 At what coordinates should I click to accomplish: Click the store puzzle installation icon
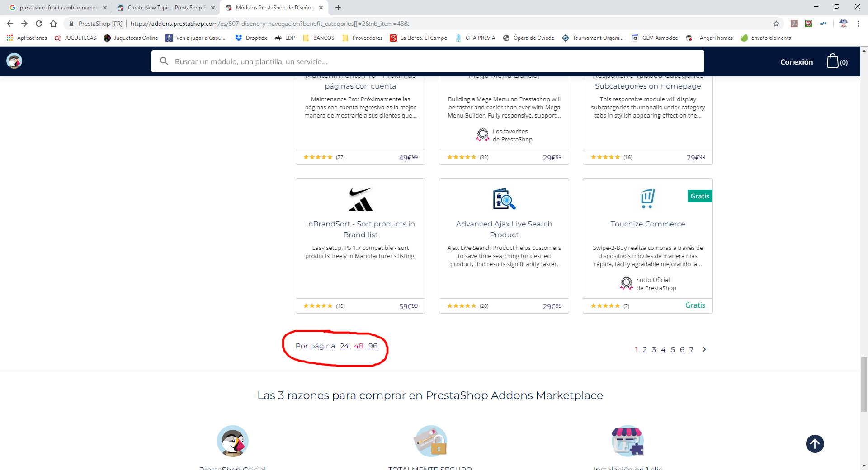tap(627, 441)
